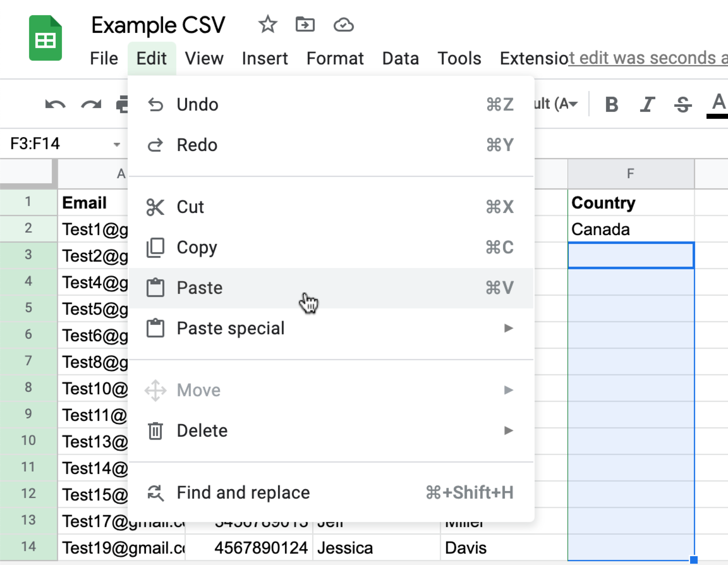The image size is (728, 565).
Task: Click the Edit menu header
Action: [151, 57]
